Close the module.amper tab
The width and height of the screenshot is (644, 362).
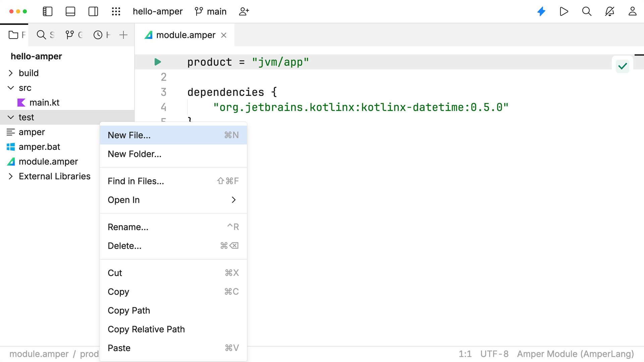[224, 35]
